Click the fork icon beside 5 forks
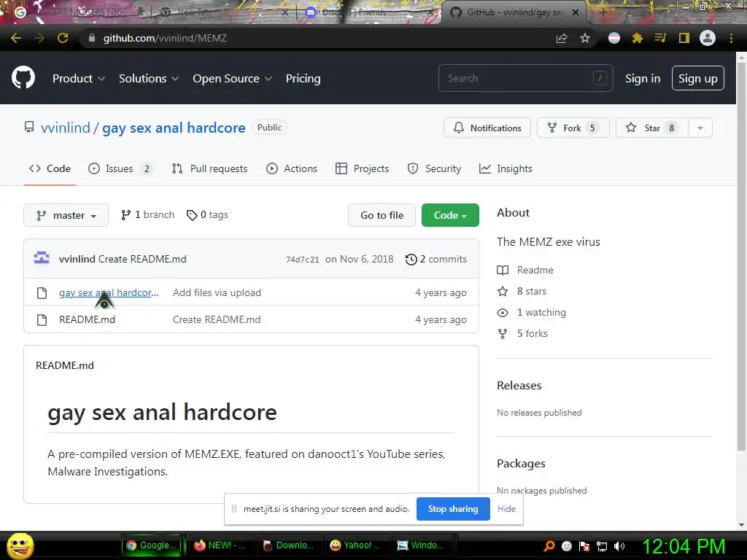The image size is (747, 560). [x=503, y=334]
